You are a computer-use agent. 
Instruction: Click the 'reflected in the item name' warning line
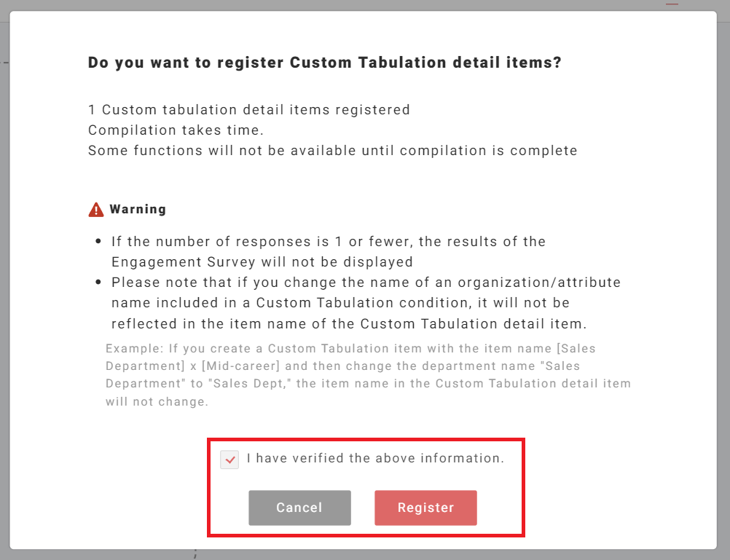(349, 323)
